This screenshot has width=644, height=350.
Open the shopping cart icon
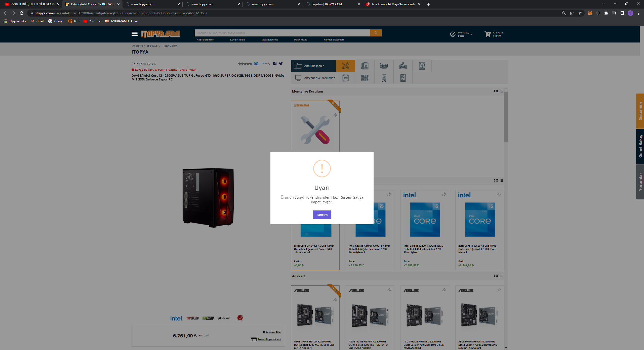(x=488, y=34)
